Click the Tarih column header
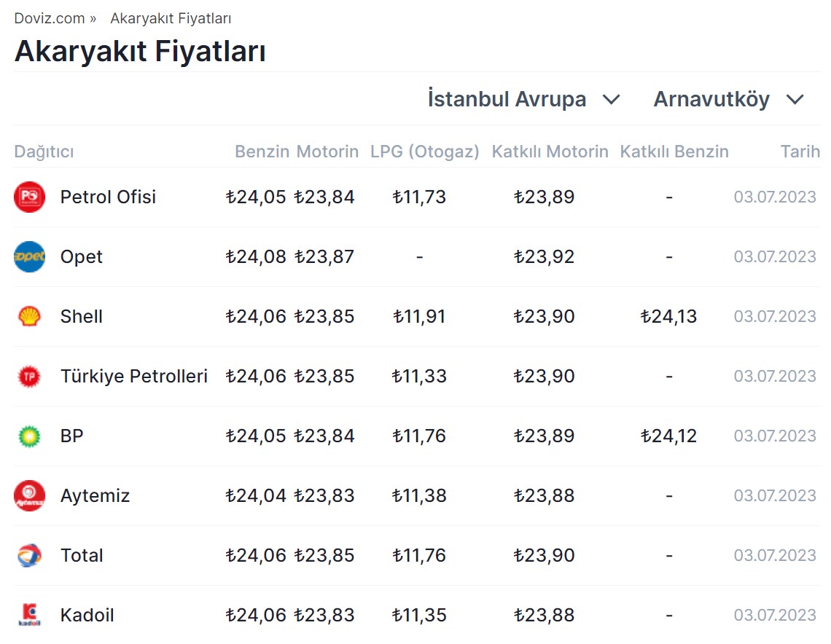The width and height of the screenshot is (831, 644). click(x=800, y=152)
